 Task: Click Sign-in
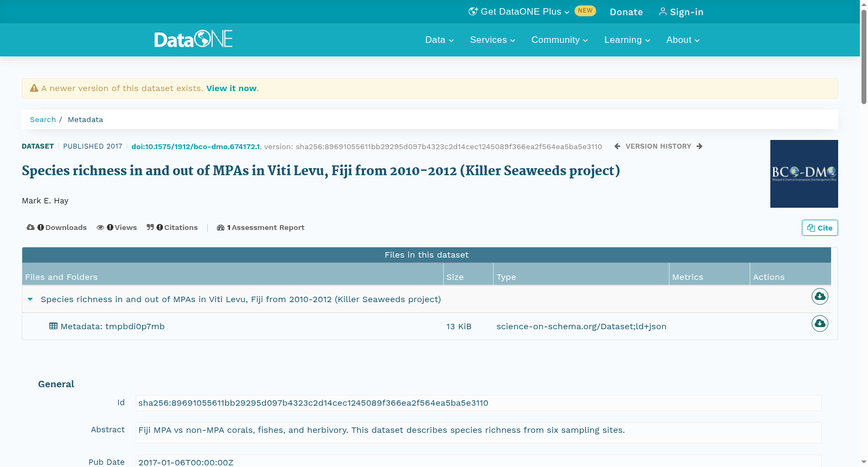pos(681,12)
